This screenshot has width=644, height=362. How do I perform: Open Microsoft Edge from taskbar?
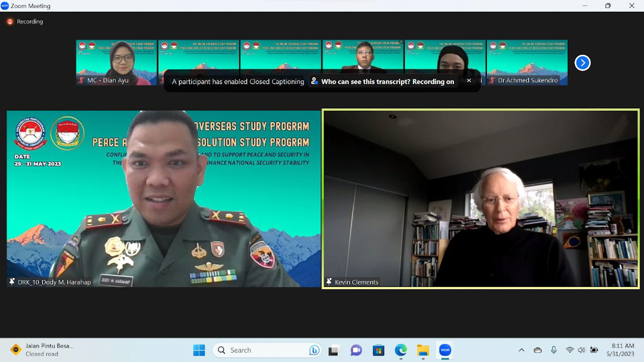pyautogui.click(x=401, y=350)
